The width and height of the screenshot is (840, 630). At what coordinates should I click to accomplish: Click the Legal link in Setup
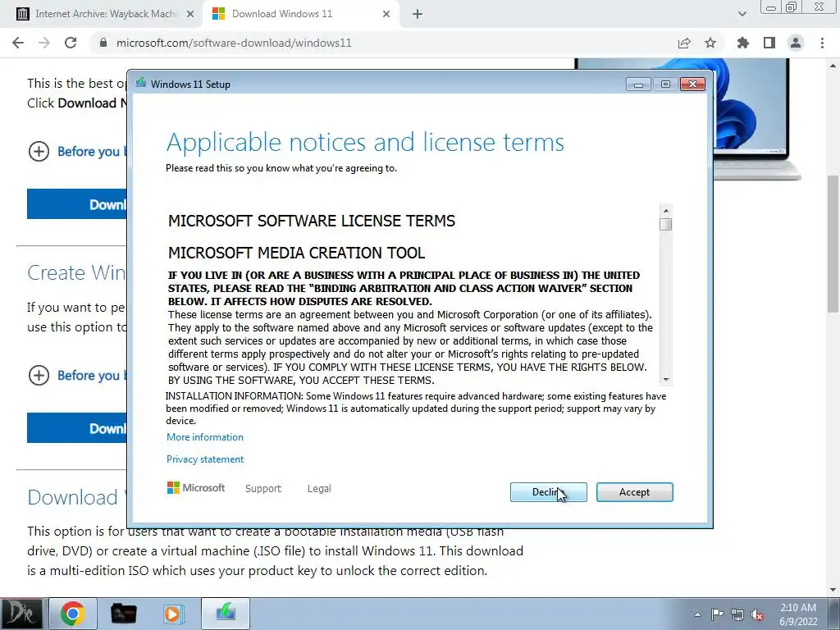(x=319, y=489)
